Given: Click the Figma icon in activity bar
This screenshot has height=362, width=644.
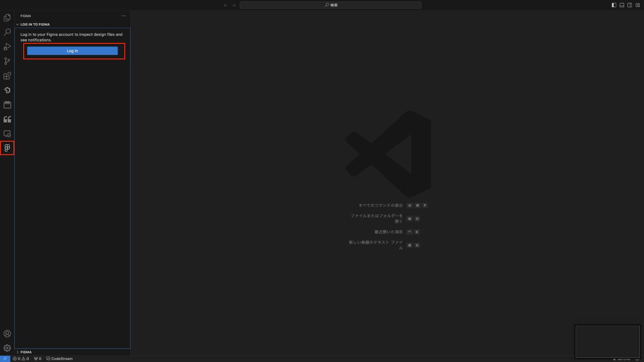Looking at the screenshot, I should (x=7, y=148).
